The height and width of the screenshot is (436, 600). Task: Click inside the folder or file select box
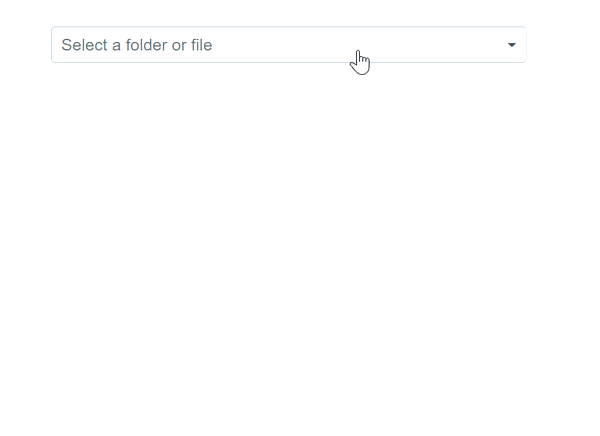pyautogui.click(x=289, y=44)
